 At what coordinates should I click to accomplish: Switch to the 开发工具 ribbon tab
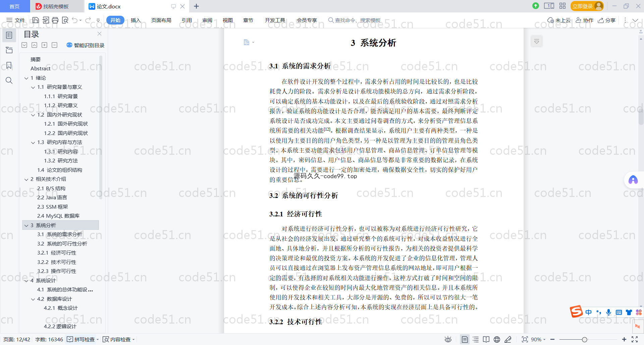pos(275,20)
